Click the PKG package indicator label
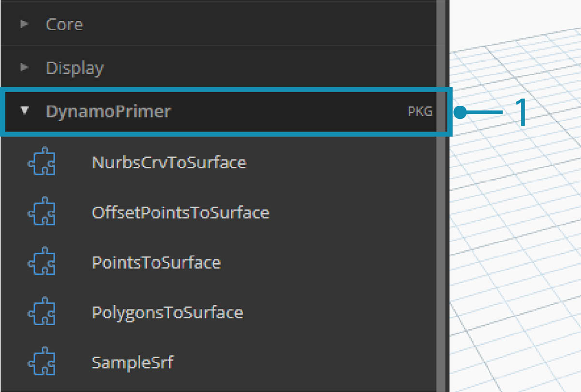Screen dimensions: 581x392 click(419, 111)
